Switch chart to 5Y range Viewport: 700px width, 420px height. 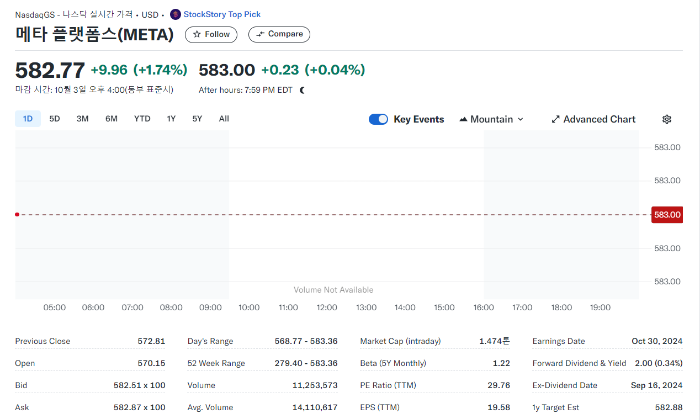[197, 119]
